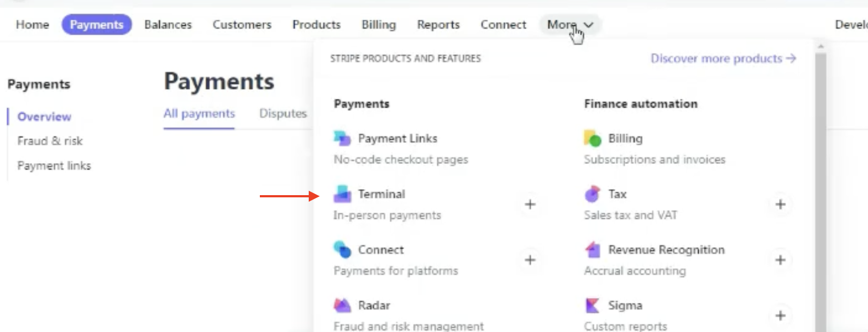Click the Payment Links product icon
868x332 pixels.
pyautogui.click(x=342, y=138)
